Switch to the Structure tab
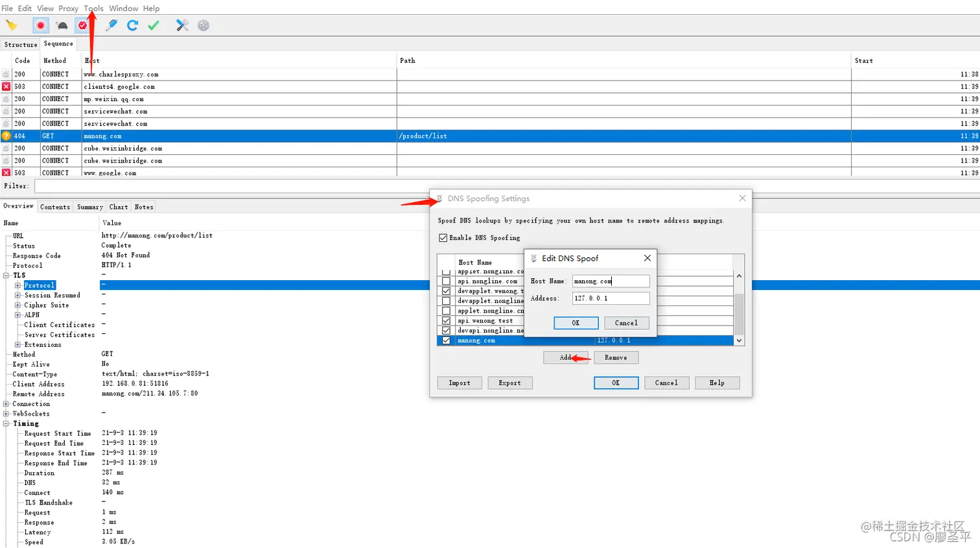Viewport: 980px width, 548px height. 21,45
